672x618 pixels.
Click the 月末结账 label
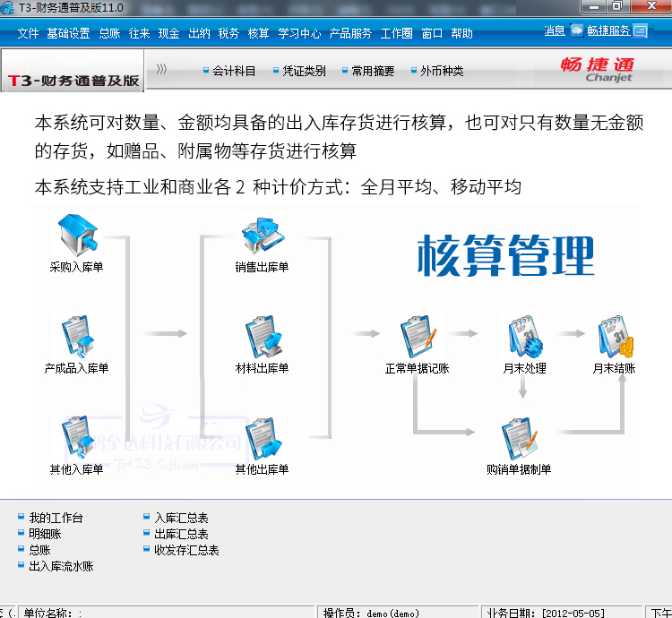click(x=614, y=368)
